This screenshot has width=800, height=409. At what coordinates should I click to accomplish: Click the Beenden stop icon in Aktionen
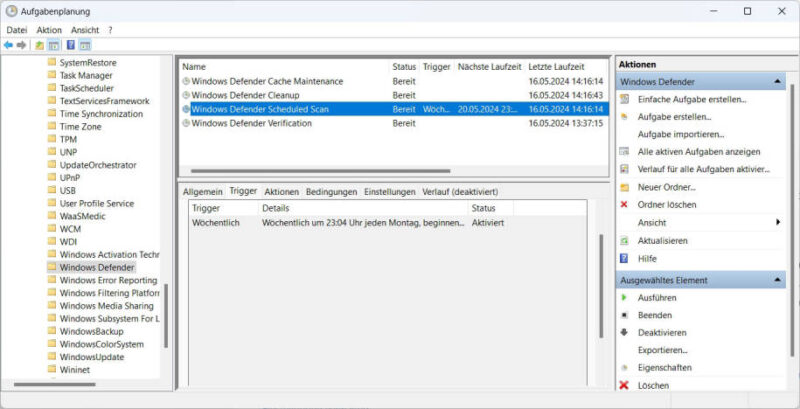625,315
